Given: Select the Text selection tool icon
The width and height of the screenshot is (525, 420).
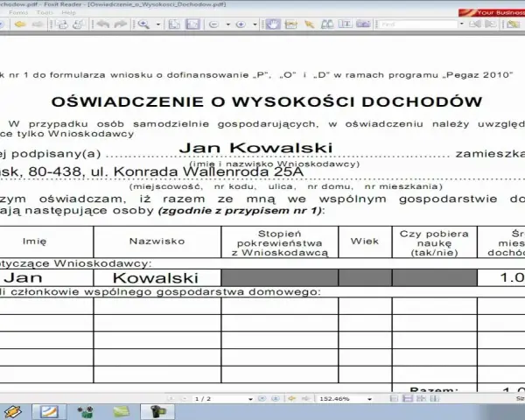Looking at the screenshot, I should (345, 24).
